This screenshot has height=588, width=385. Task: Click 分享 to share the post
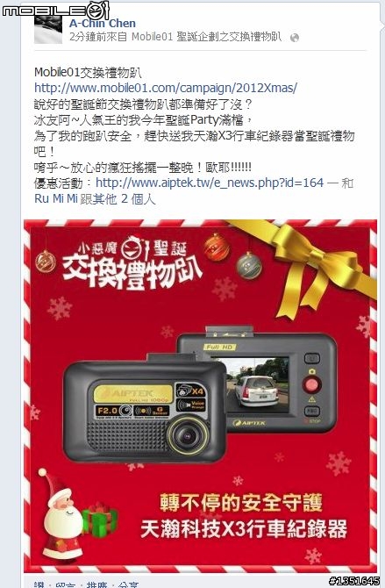(129, 585)
